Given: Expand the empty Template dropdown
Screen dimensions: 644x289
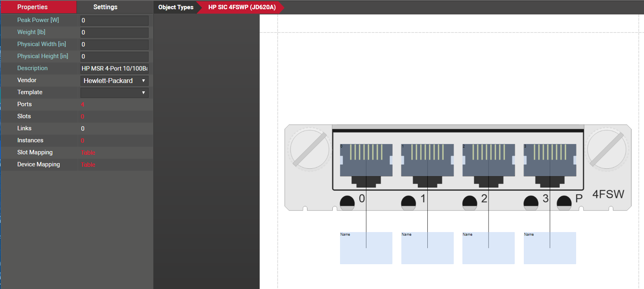Looking at the screenshot, I should pyautogui.click(x=115, y=93).
